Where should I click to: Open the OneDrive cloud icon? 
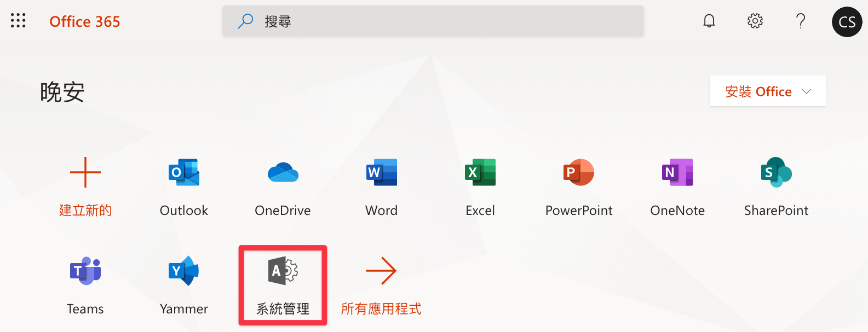coord(283,172)
